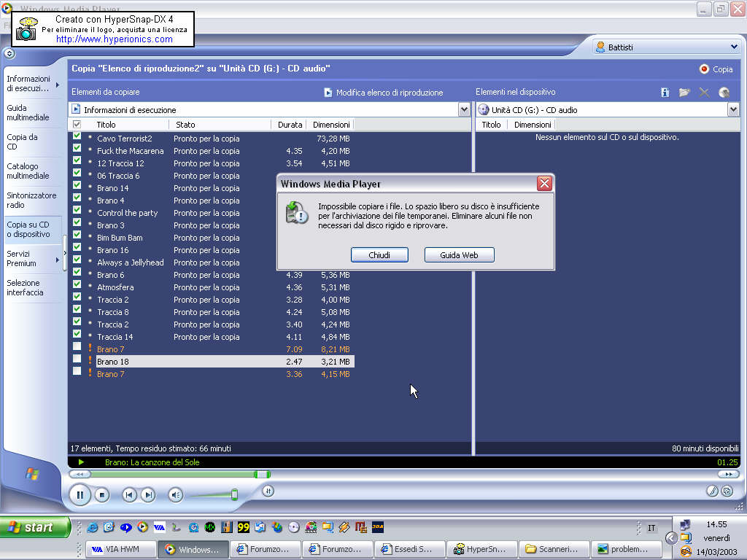Open the Windows Start menu
Viewport: 747px width, 560px height.
[x=35, y=527]
